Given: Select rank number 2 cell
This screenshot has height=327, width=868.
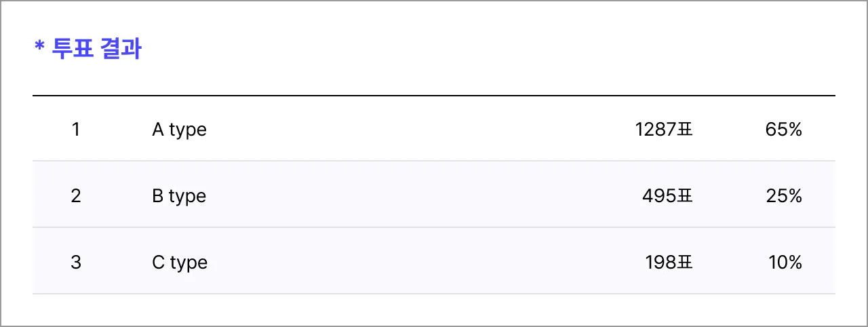Looking at the screenshot, I should (x=75, y=196).
